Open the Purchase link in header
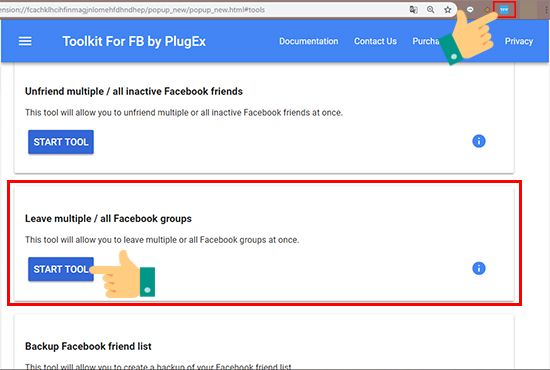 (x=426, y=41)
